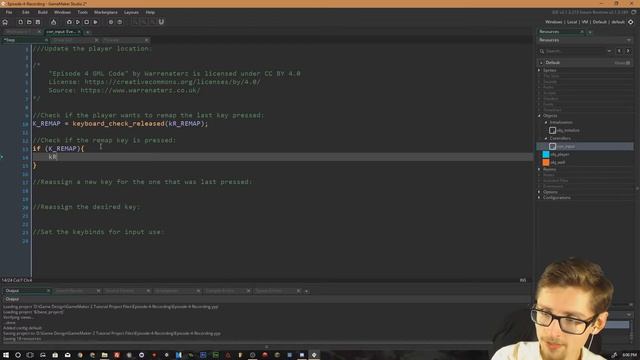Viewport: 640px width, 360px height.
Task: Open the Help toolbar icon next to it
Action: 120,22
